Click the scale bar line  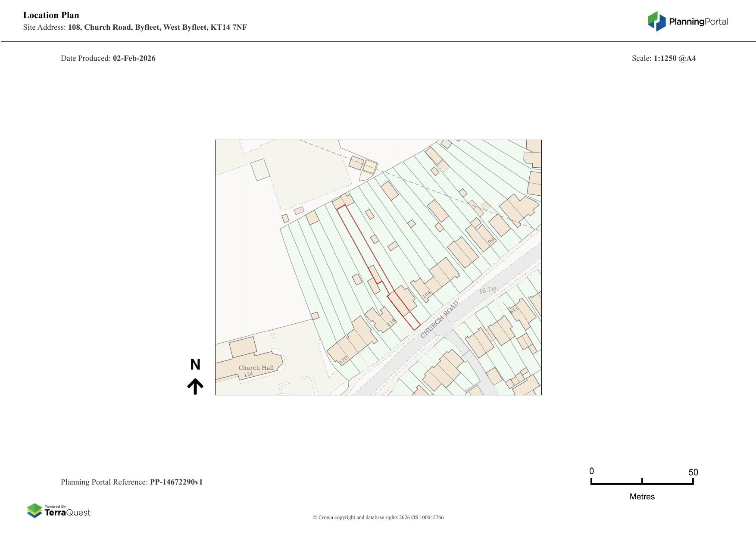click(x=642, y=484)
